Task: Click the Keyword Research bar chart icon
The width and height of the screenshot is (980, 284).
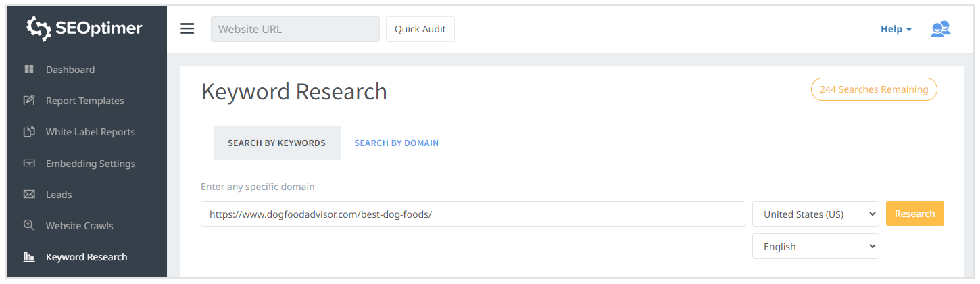Action: click(x=29, y=257)
